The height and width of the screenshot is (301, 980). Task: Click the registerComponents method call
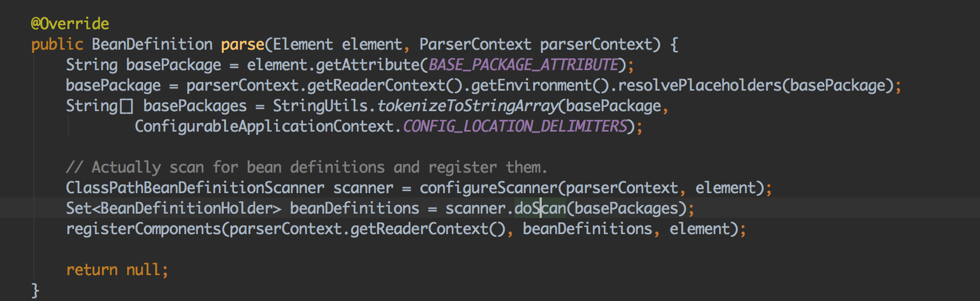tap(143, 229)
